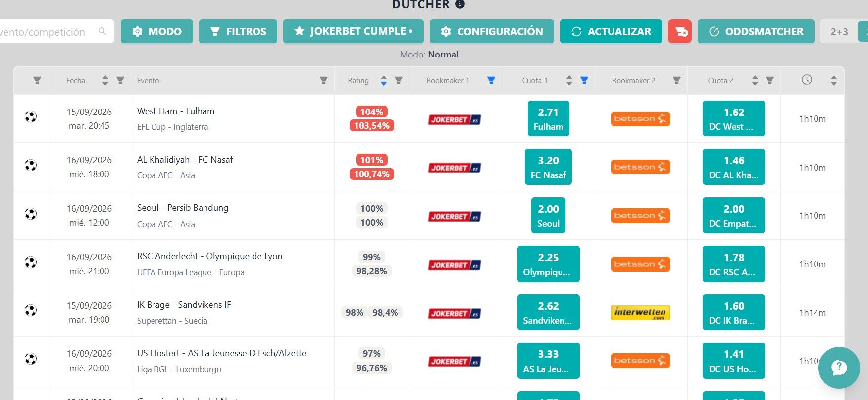This screenshot has height=400, width=868.
Task: Click the 2.71 Fulham odds box
Action: coord(548,119)
